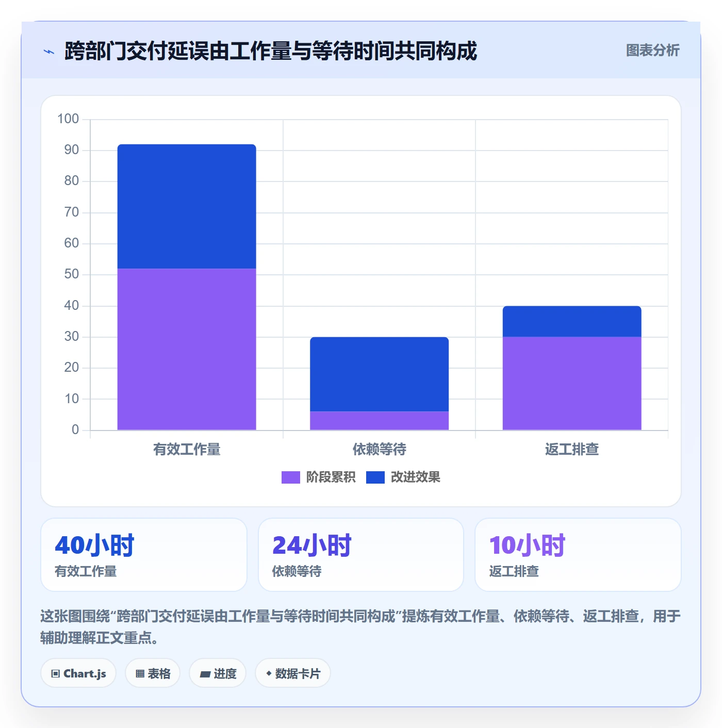Click the y-axis value 0
Viewport: 722px width, 728px height.
75,429
